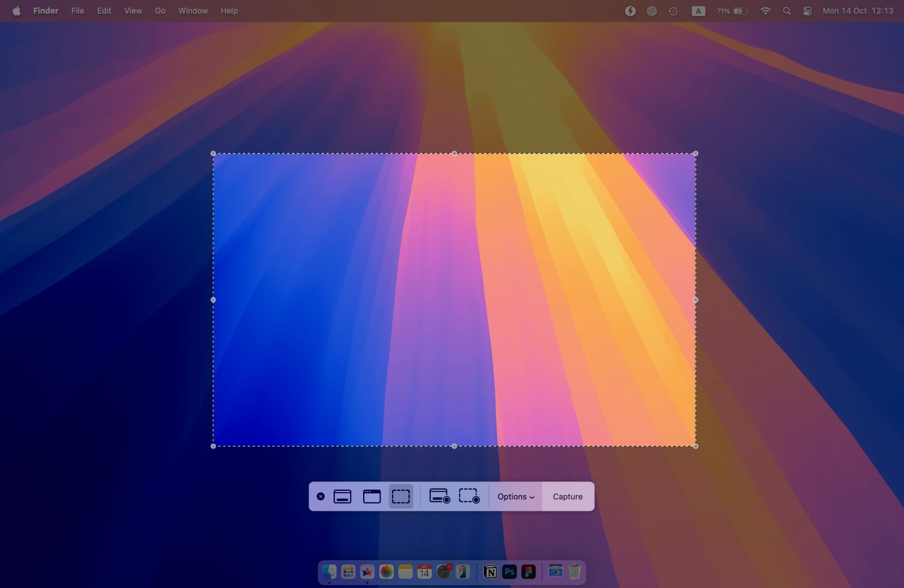Open System Settings from the Dock
The image size is (904, 588).
pyautogui.click(x=443, y=571)
